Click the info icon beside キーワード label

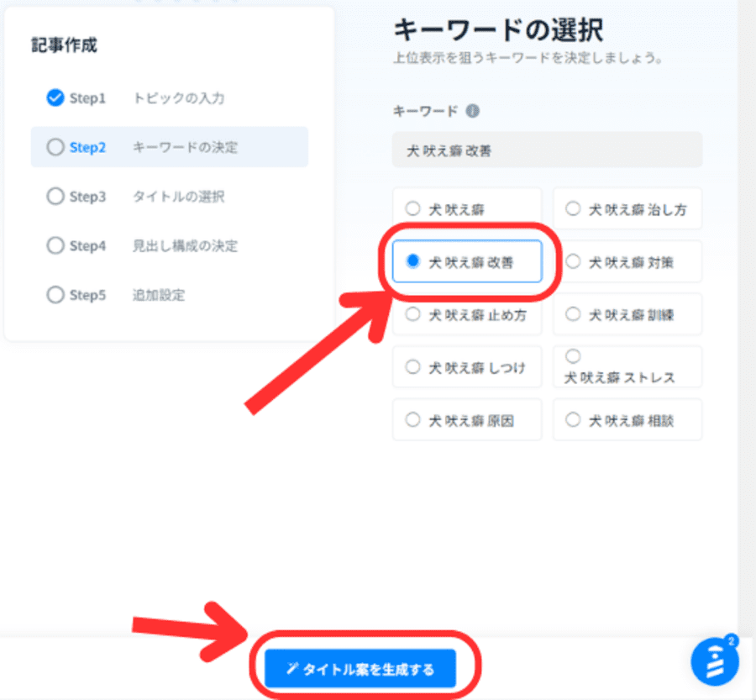472,111
